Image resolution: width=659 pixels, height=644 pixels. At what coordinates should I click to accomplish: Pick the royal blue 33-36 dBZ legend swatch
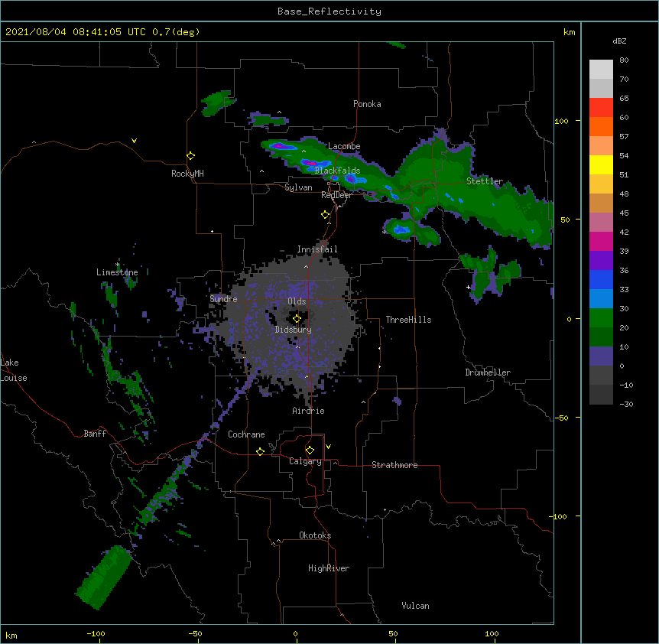(x=601, y=279)
